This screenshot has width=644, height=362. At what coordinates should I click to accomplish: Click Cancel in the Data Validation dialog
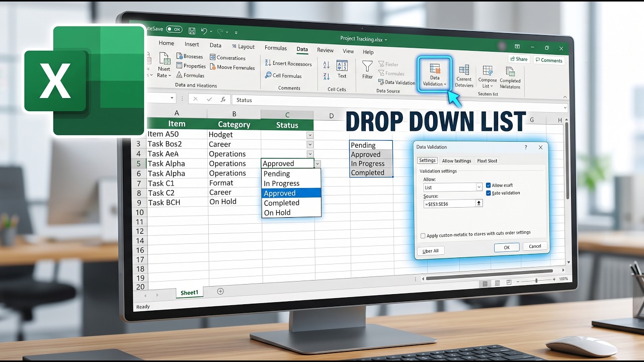[535, 246]
